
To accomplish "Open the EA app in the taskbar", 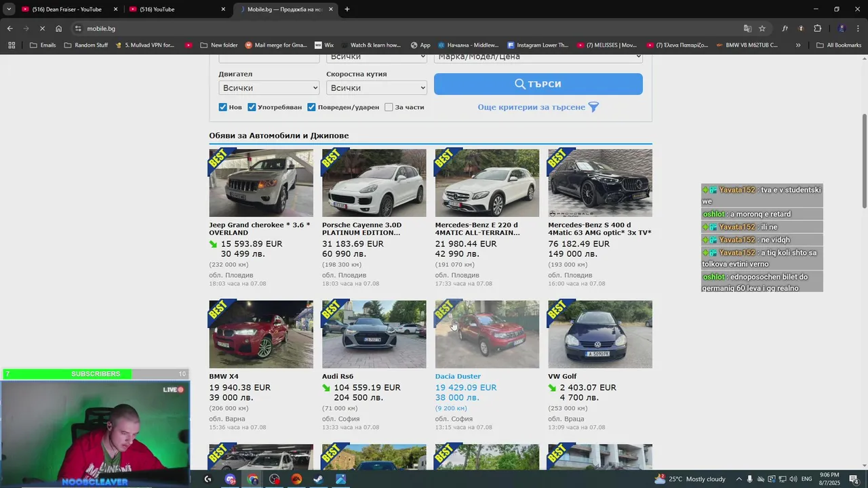I will pyautogui.click(x=296, y=479).
